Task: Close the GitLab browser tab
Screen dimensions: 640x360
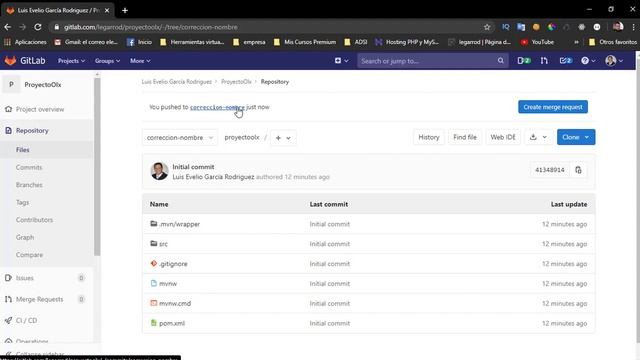Action: pos(107,10)
